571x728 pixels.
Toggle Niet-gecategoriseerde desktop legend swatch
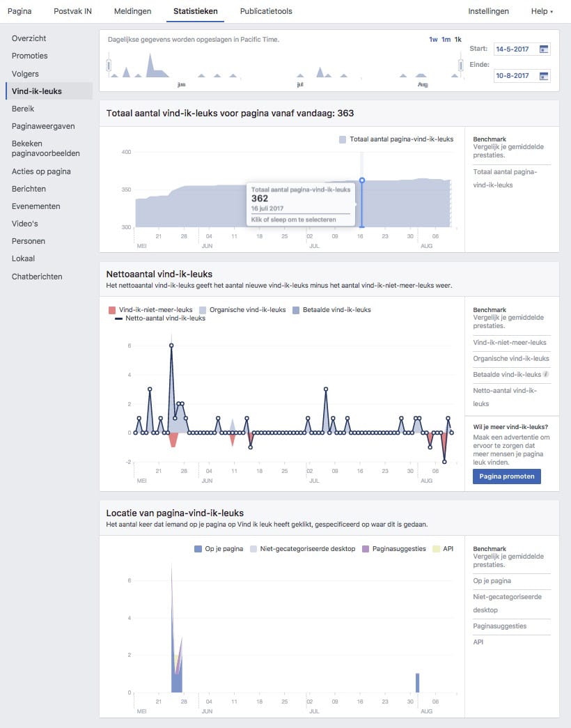click(253, 549)
